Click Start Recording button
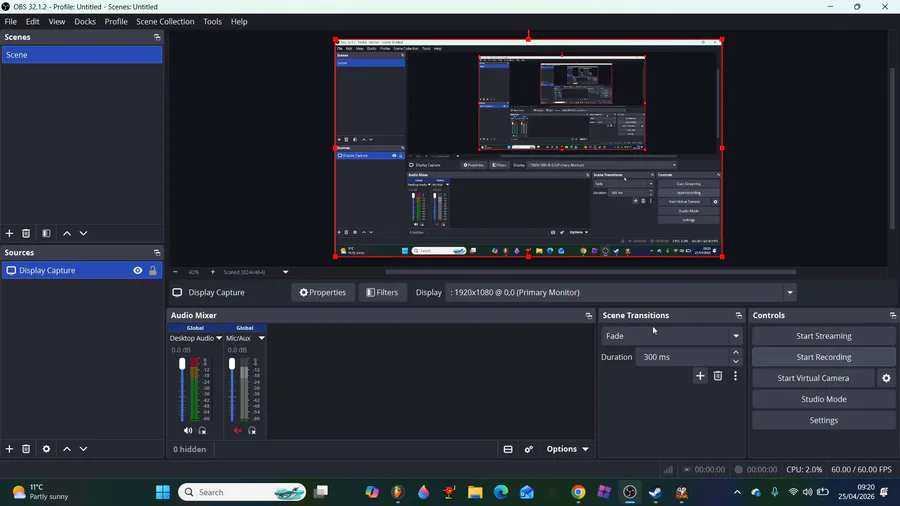The height and width of the screenshot is (506, 900). coord(824,357)
